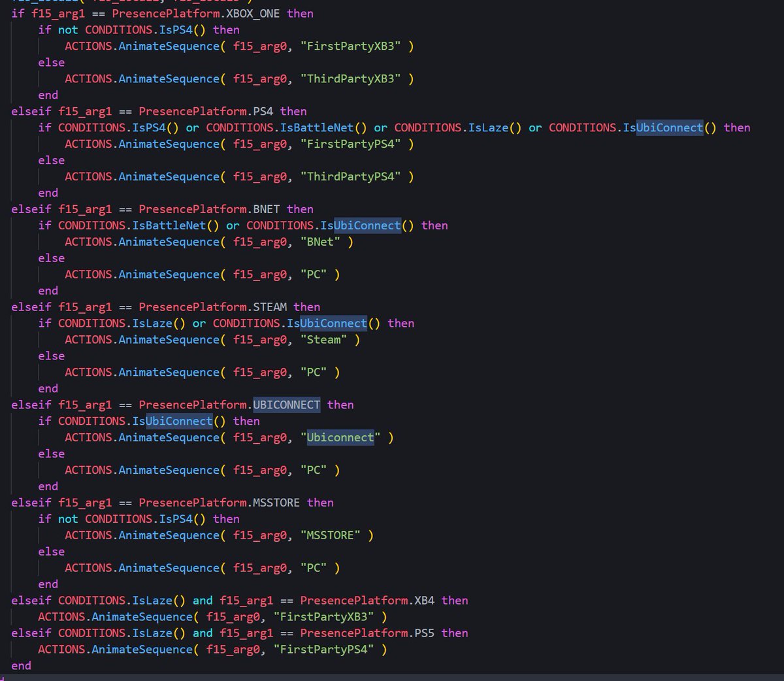784x681 pixels.
Task: Click "FirstPartyPS4" in the PS4 block
Action: [x=351, y=144]
